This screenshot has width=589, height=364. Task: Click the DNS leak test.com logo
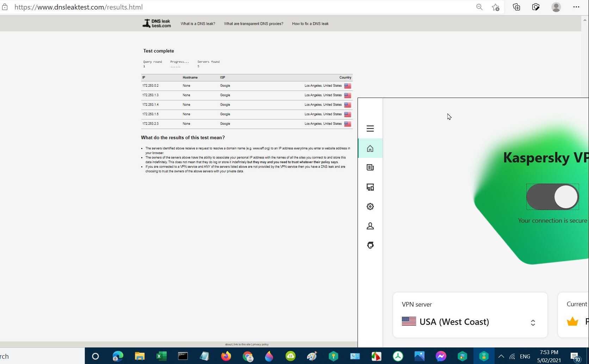(157, 24)
